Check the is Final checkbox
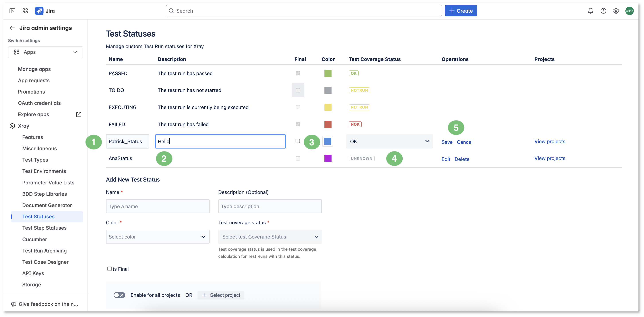Screen dimensions: 644x317 [x=109, y=269]
